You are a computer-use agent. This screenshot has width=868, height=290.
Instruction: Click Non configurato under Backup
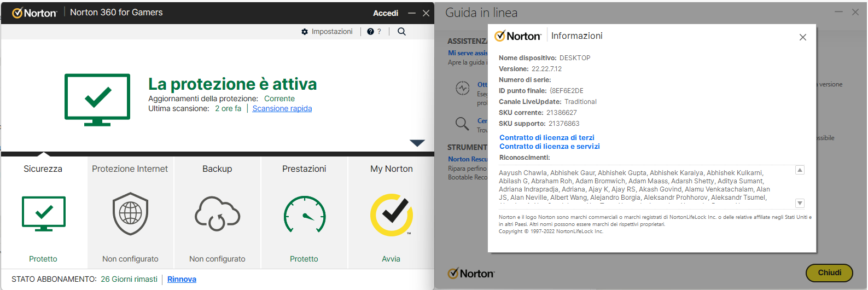(217, 259)
